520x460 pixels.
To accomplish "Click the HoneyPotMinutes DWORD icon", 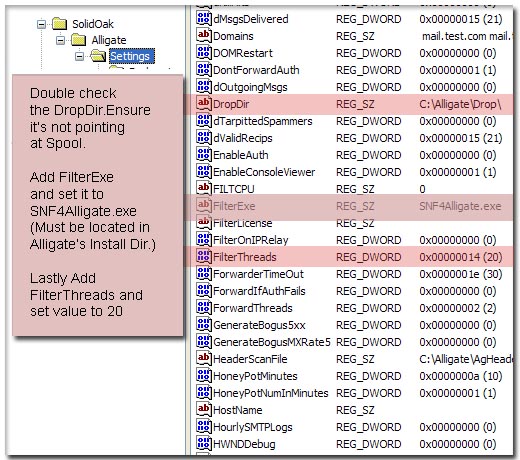I will (204, 375).
